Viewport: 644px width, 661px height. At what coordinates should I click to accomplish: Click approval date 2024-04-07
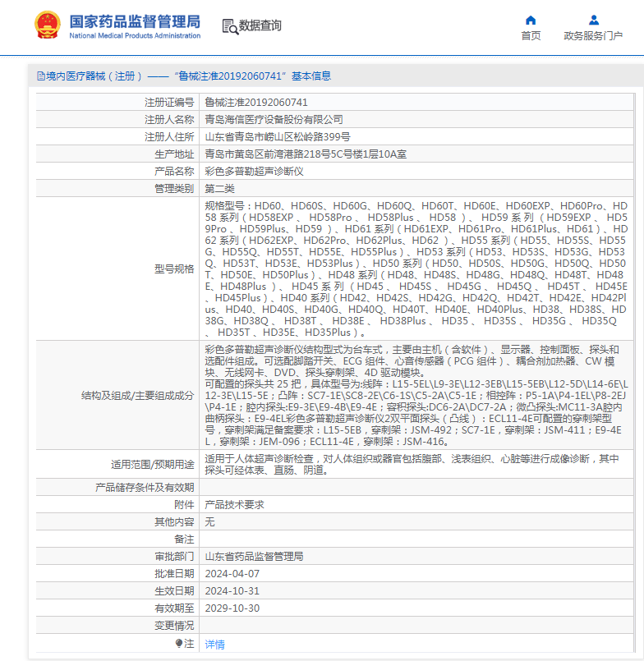pyautogui.click(x=232, y=574)
